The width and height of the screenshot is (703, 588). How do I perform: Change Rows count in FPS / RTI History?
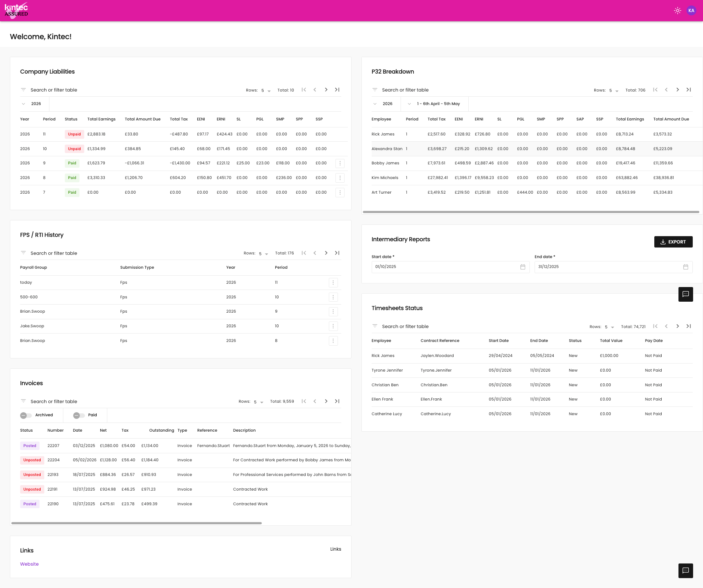[263, 253]
